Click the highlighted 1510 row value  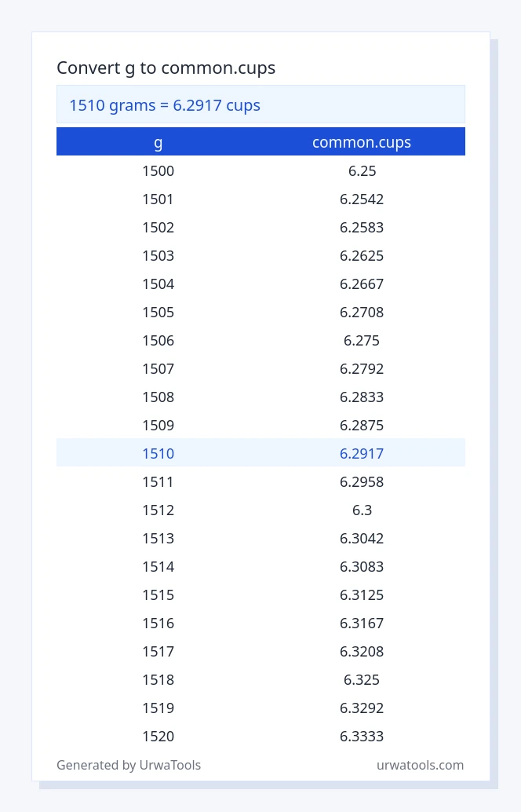click(158, 454)
